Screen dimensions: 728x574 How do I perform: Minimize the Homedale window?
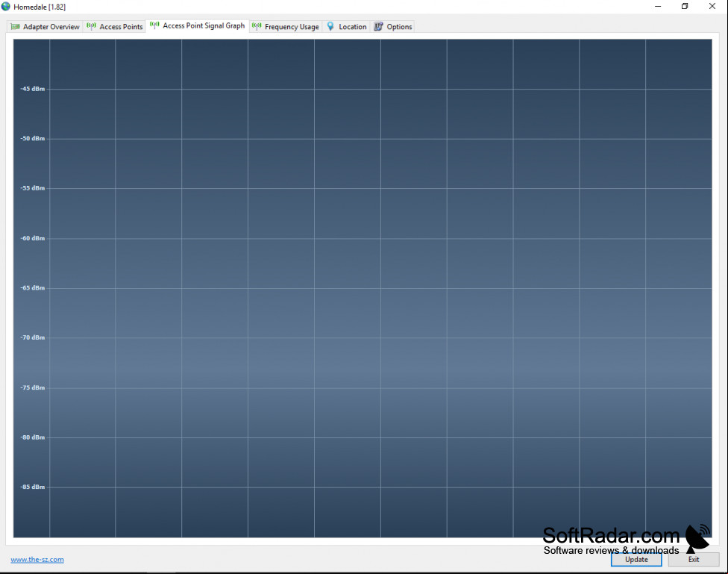click(658, 7)
